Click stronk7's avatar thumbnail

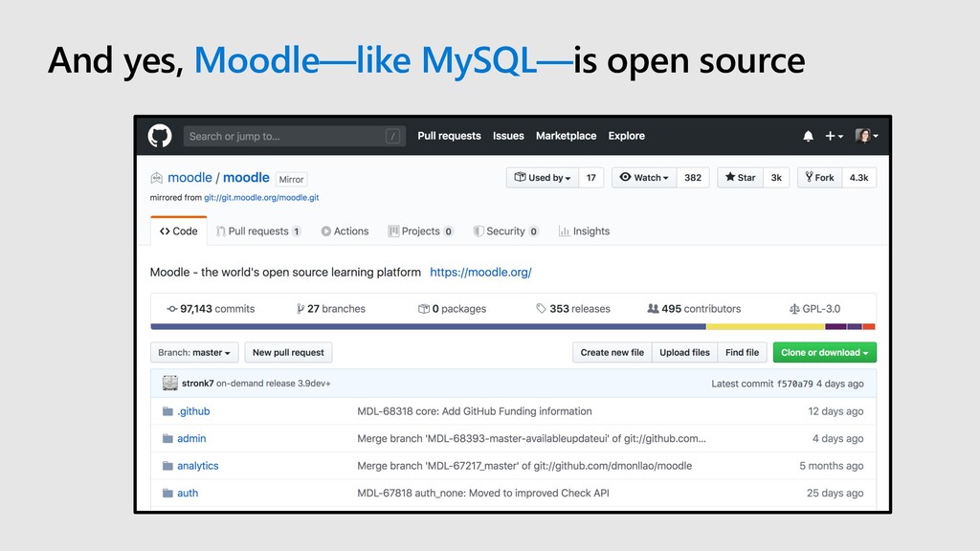[x=170, y=383]
